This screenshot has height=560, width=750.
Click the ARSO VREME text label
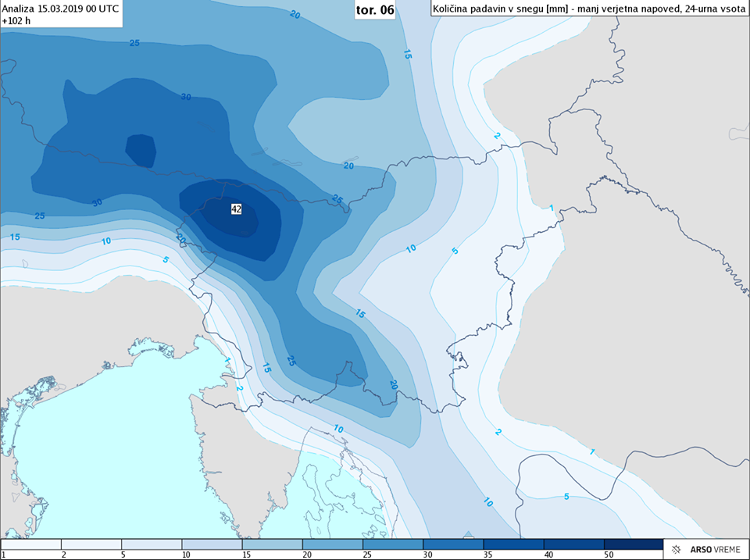click(715, 551)
